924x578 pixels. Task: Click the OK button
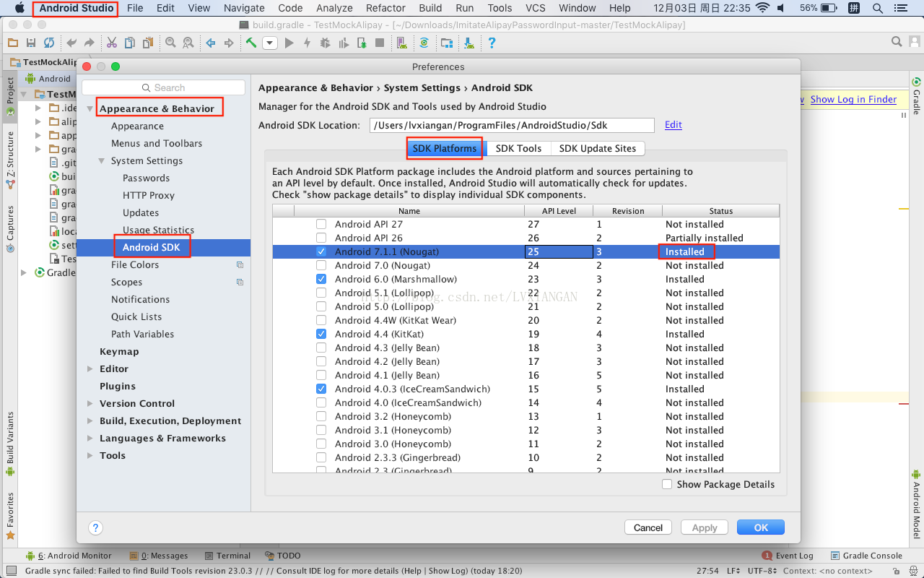[x=761, y=527]
